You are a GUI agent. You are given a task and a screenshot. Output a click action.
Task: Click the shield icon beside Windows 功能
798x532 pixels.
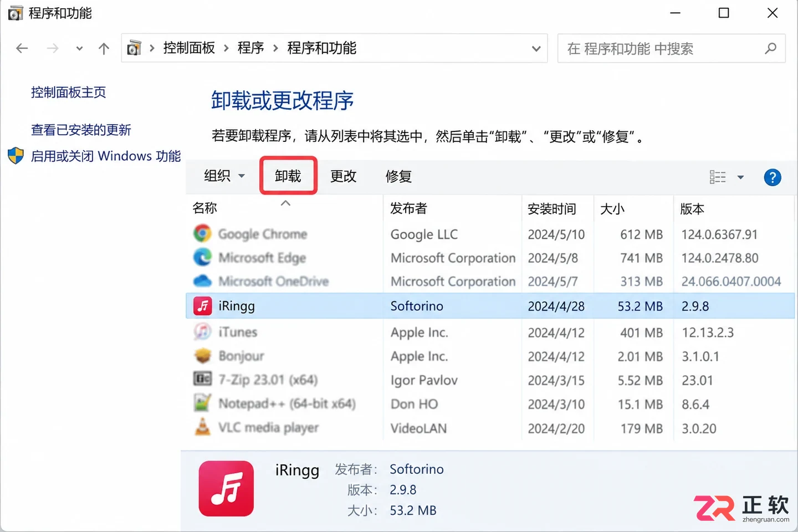click(16, 156)
